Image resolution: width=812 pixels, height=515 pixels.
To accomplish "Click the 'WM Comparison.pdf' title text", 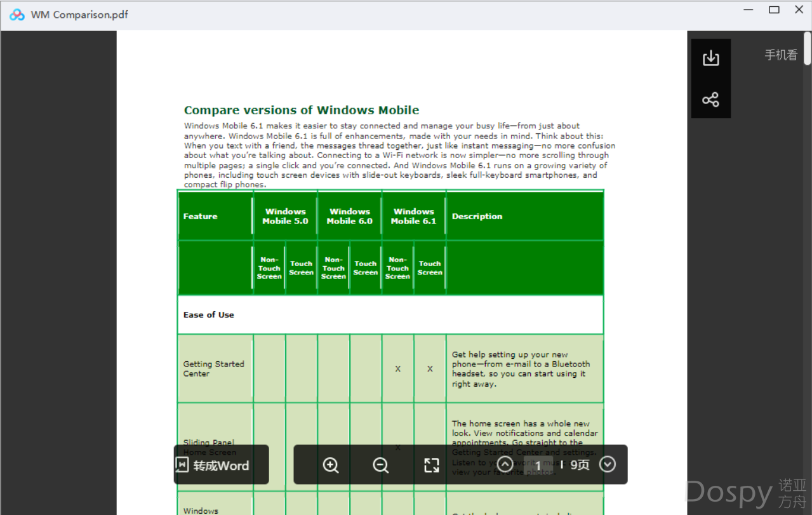I will point(79,15).
